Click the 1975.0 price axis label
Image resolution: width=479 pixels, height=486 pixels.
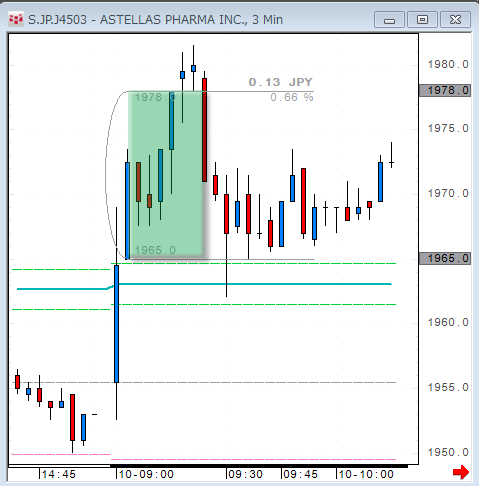(x=448, y=128)
